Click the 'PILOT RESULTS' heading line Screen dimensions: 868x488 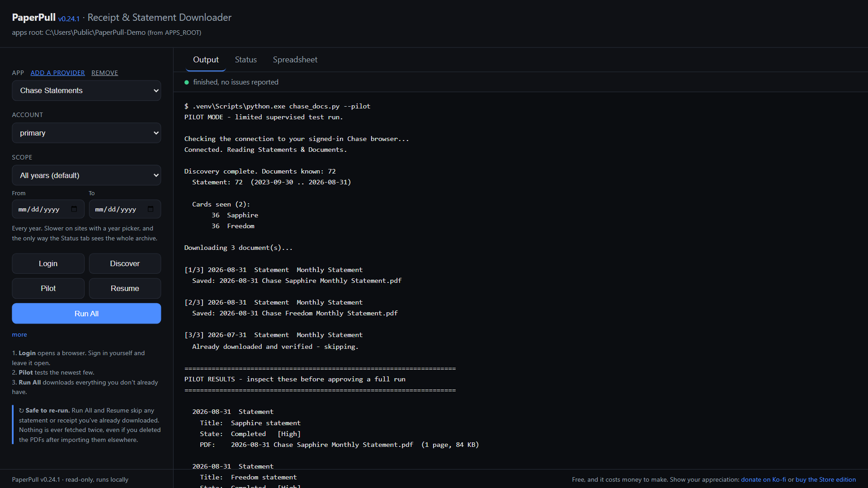295,379
